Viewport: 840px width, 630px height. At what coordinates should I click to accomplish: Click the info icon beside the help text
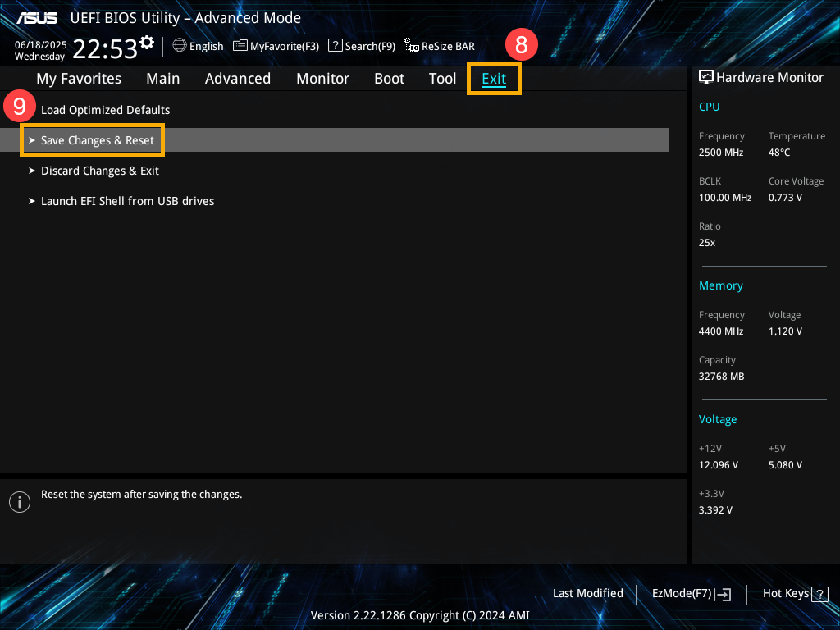[x=20, y=502]
